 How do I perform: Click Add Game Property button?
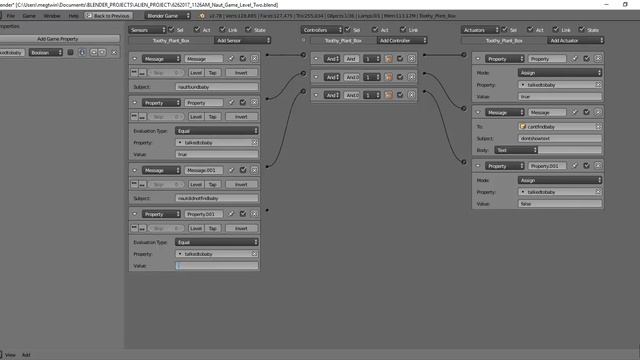58,39
